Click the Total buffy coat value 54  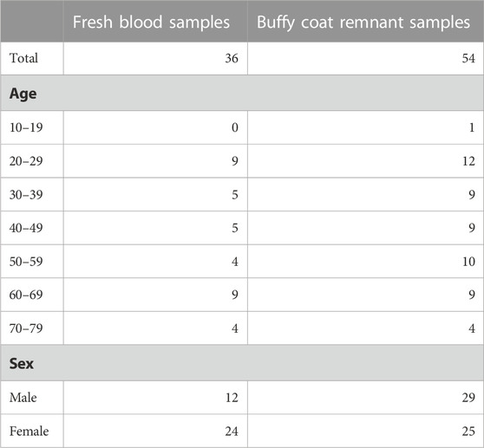click(x=468, y=58)
